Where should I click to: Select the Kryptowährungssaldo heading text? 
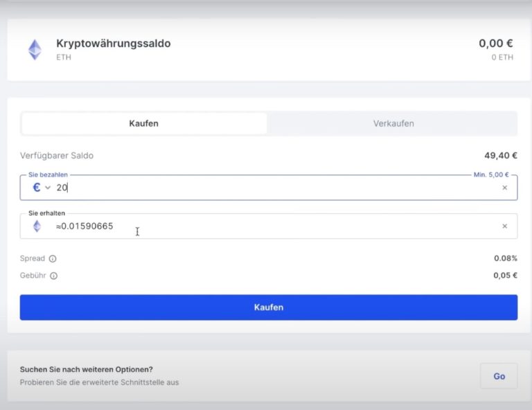(x=113, y=44)
